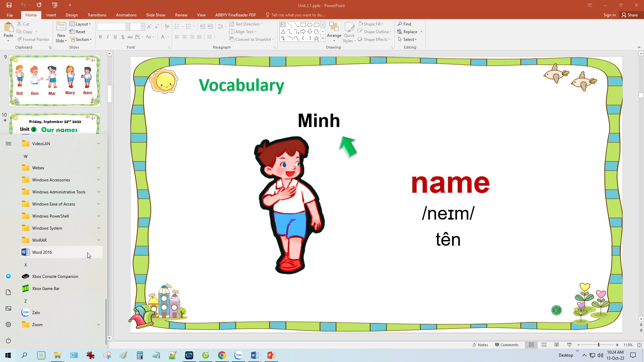Click the Increase Font Size icon

click(x=149, y=26)
